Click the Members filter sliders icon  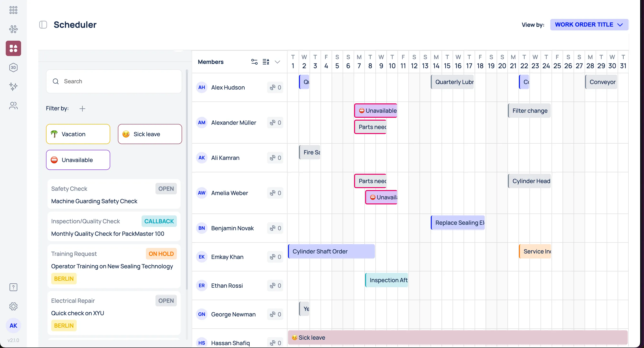(254, 62)
